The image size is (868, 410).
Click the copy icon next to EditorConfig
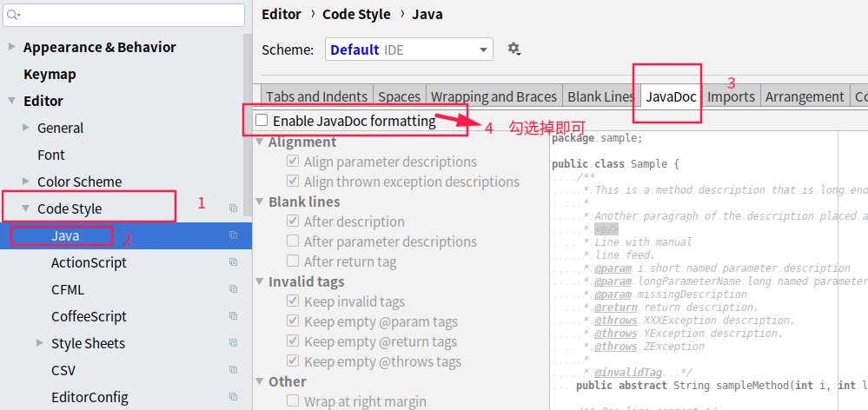(233, 397)
